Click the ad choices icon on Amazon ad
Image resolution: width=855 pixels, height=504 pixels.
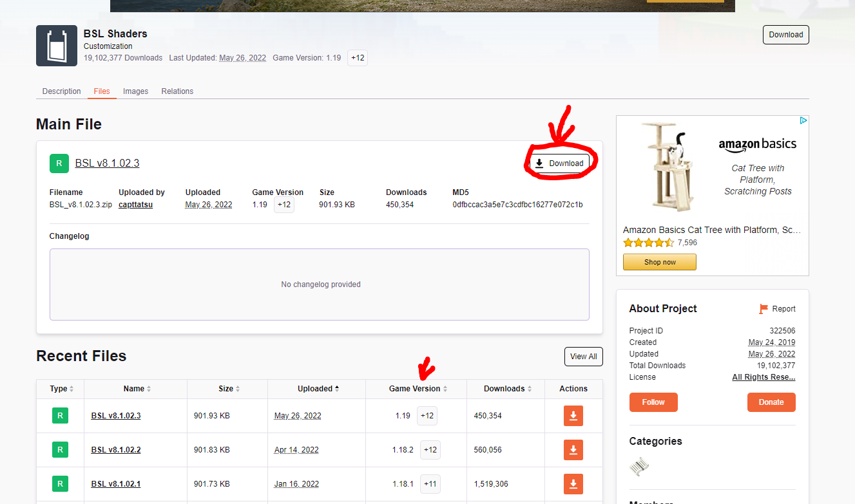803,120
